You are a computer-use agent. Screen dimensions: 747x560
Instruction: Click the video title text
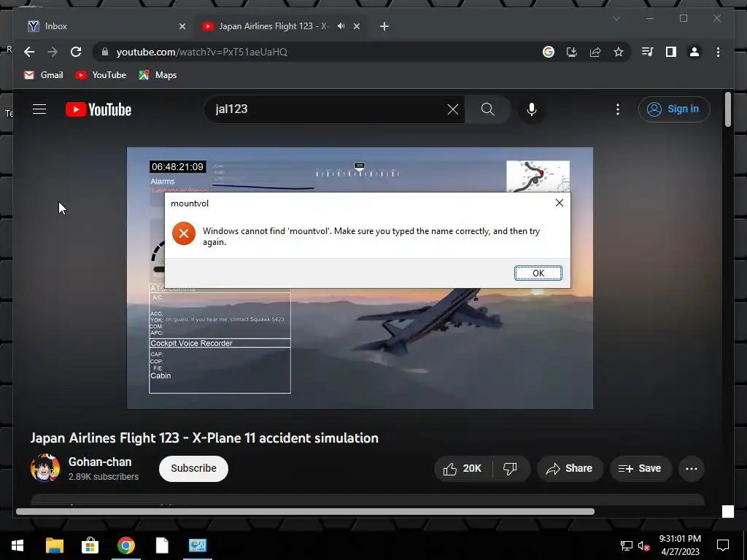click(x=204, y=437)
